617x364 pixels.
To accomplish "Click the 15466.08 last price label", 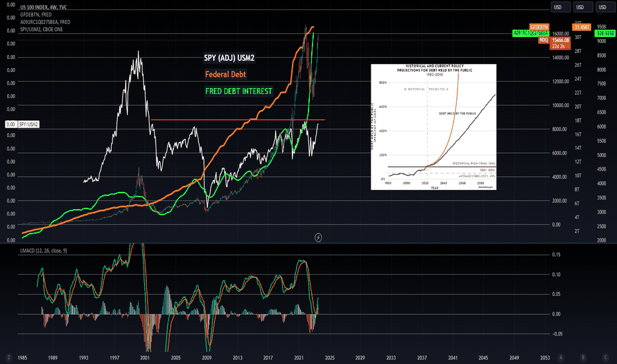I will tap(560, 40).
